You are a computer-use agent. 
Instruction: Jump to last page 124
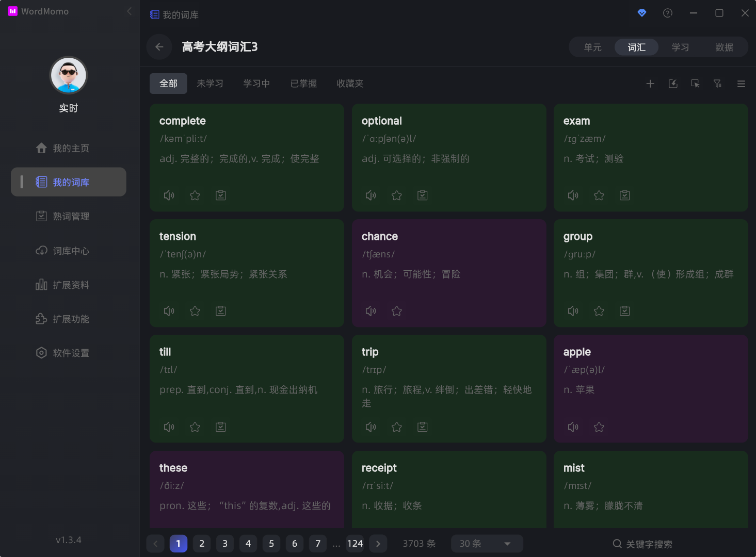[x=355, y=544]
